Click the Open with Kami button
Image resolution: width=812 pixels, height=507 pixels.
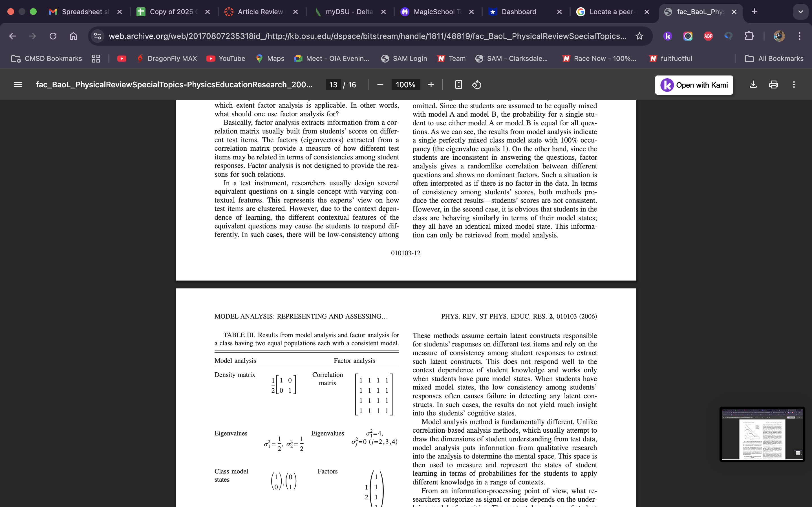[x=694, y=85]
